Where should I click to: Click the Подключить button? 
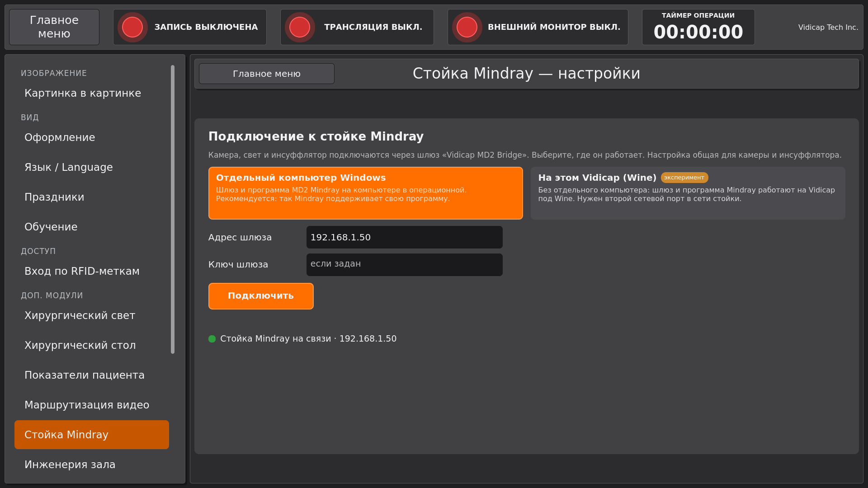[261, 296]
